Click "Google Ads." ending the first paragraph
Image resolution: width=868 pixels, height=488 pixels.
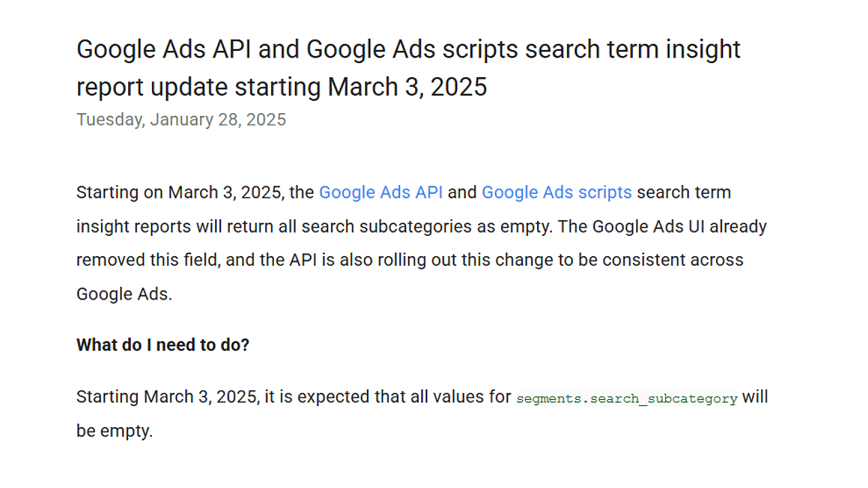pyautogui.click(x=124, y=294)
